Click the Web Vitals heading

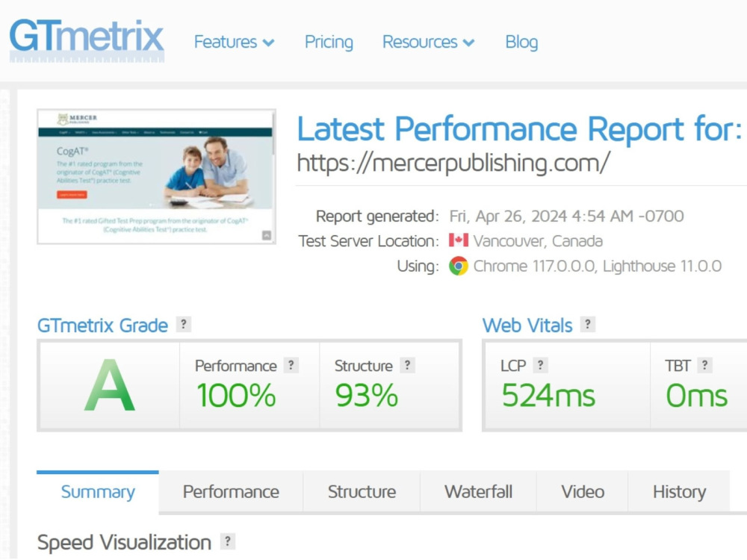click(x=527, y=326)
